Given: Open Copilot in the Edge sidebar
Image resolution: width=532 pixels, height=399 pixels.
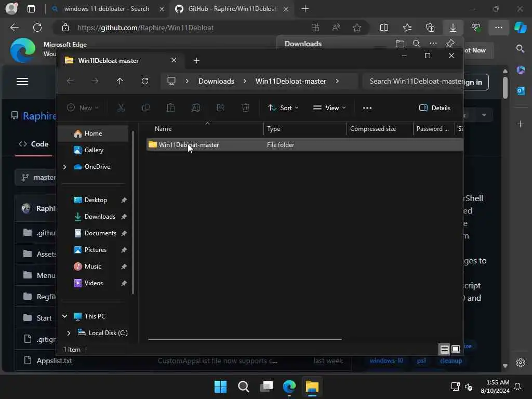Looking at the screenshot, I should 521,28.
